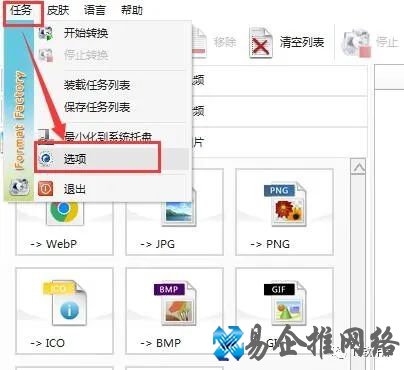Click the gear icon beside 选项
This screenshot has width=404, height=370.
46,159
